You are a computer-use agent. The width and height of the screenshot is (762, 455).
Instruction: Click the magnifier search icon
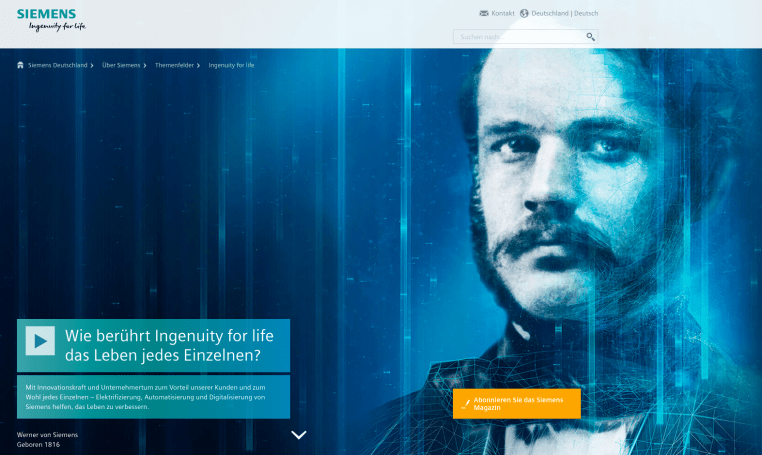coord(590,37)
